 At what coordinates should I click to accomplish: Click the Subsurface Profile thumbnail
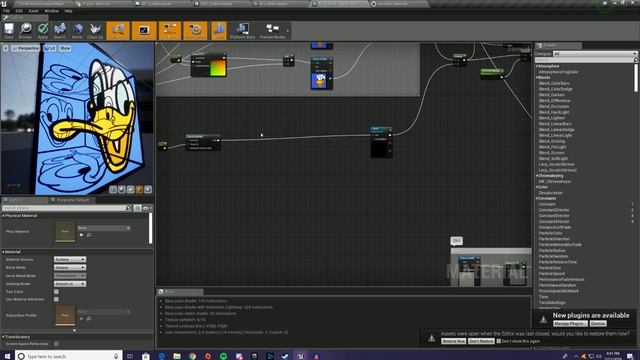pos(65,315)
